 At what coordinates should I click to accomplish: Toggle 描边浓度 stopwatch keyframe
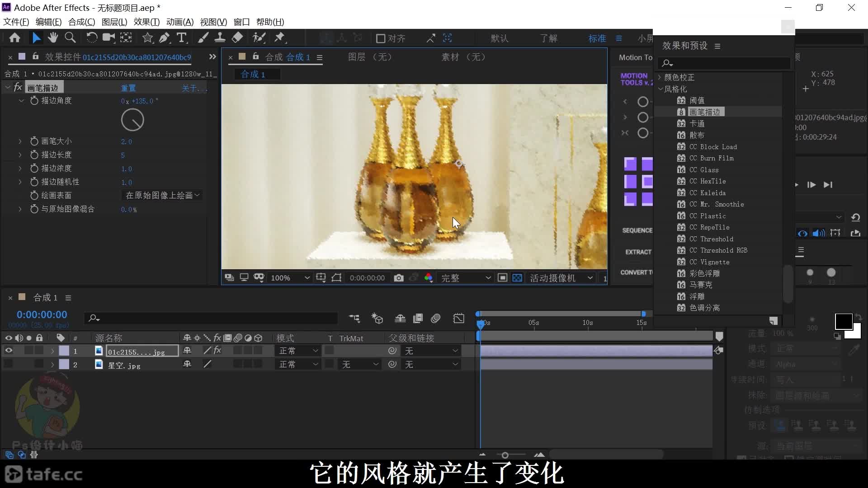(34, 168)
